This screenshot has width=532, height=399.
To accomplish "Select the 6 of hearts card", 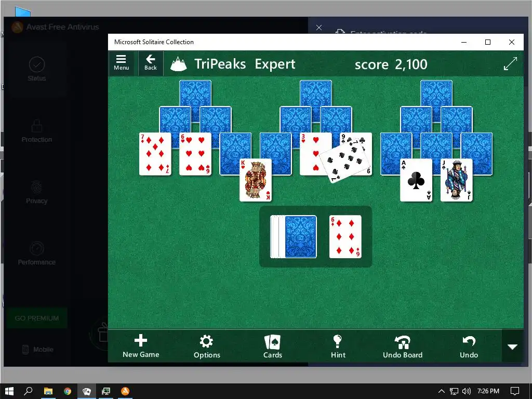I will pos(195,154).
